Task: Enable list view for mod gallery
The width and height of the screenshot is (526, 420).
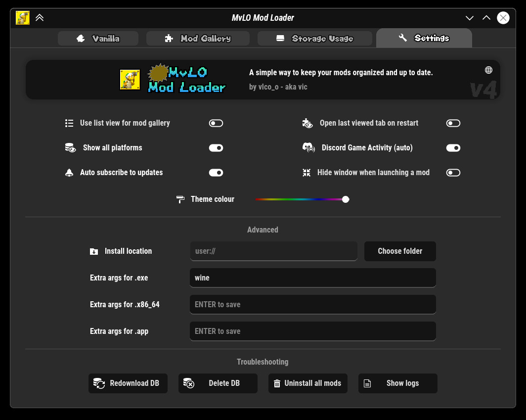Action: 216,123
